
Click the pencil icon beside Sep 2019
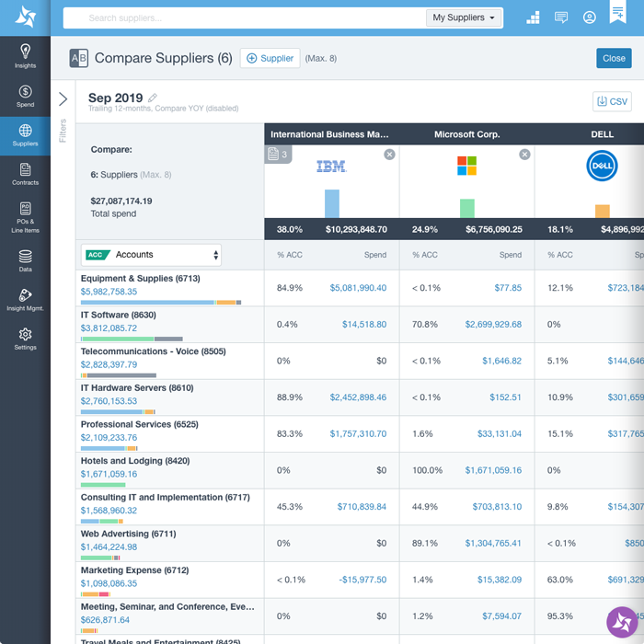tap(153, 98)
